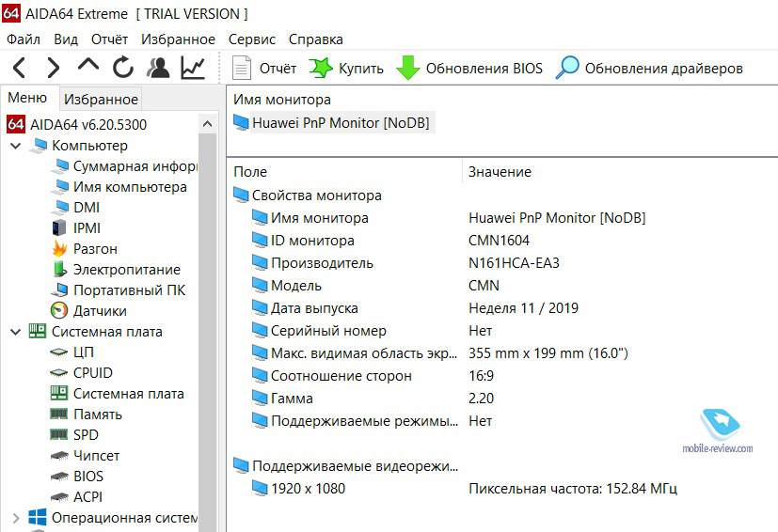Screen dimensions: 778x532
Task: Select the SPD tree item
Action: coord(74,435)
